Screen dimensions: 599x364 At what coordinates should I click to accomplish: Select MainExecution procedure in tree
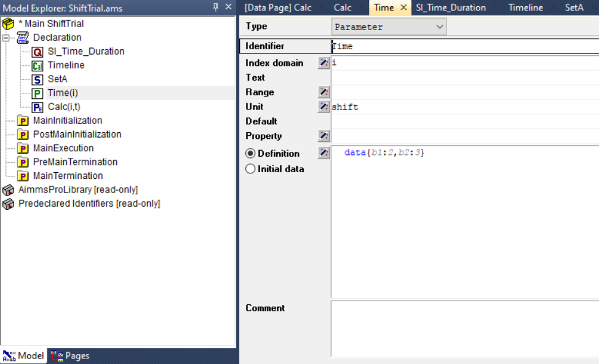63,148
